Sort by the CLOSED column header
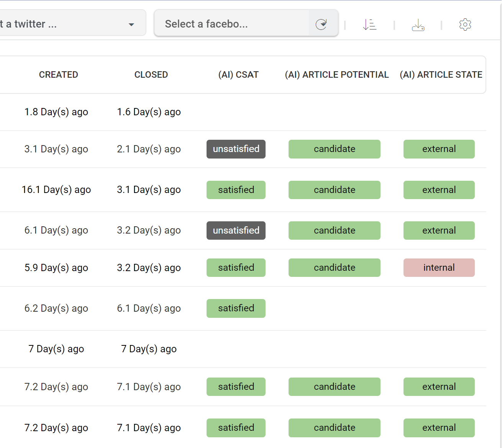Screen dimensions: 502x448 click(151, 75)
